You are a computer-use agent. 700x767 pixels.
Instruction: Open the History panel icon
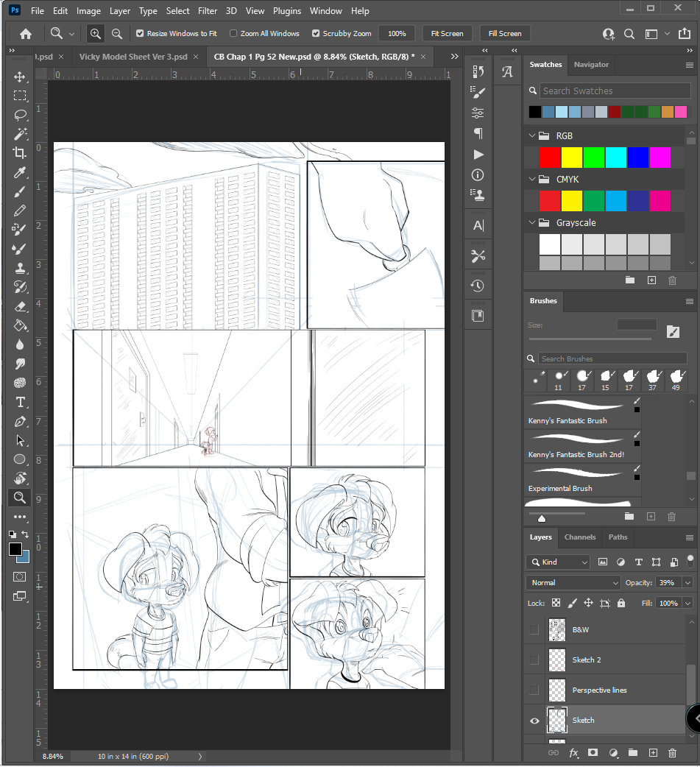point(478,286)
